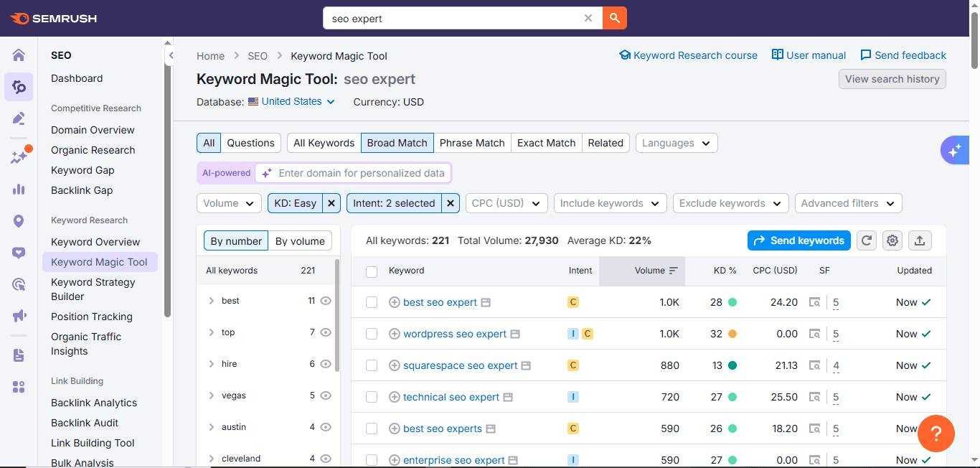980x468 pixels.
Task: Select the wordpress seo expert row checkbox
Action: (372, 334)
